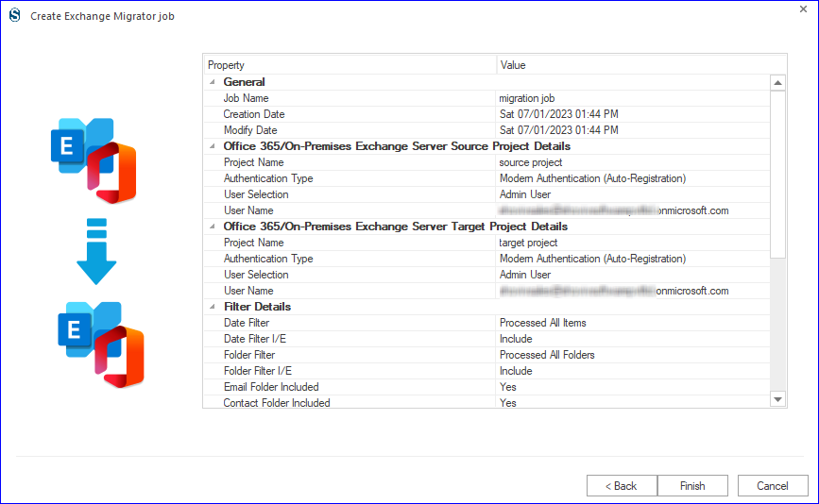
Task: Click the scrollbar down arrow
Action: click(x=777, y=399)
